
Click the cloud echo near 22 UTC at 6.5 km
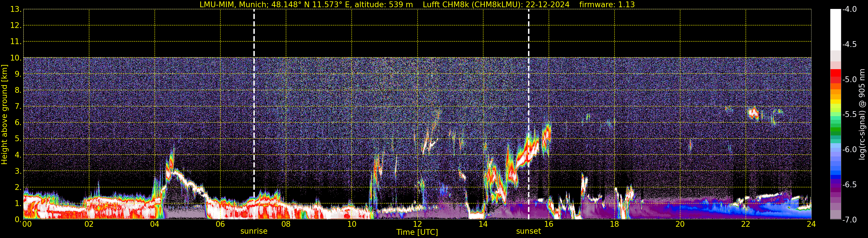click(x=753, y=113)
